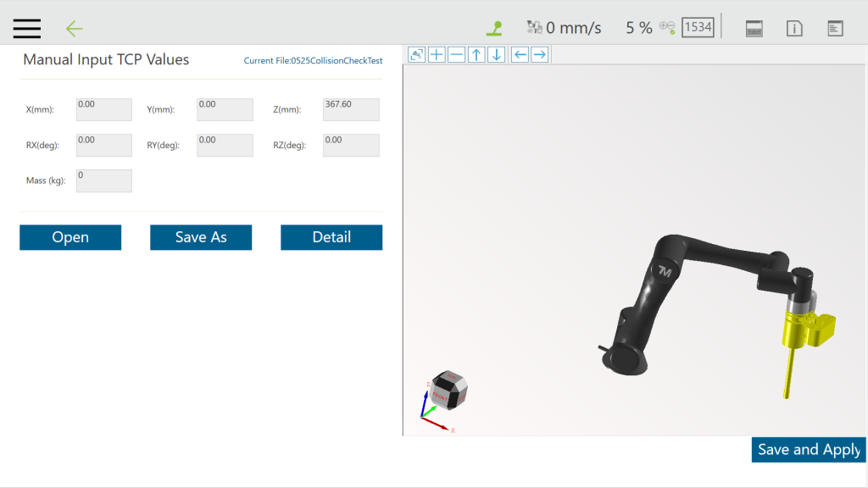Click the Z(mm) field showing 367.60
Image resolution: width=868 pixels, height=488 pixels.
click(351, 109)
